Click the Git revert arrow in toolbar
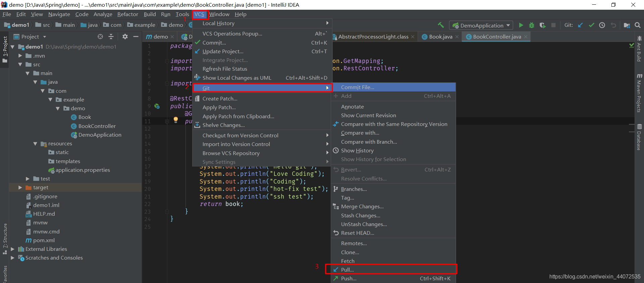This screenshot has width=644, height=283. tap(613, 25)
